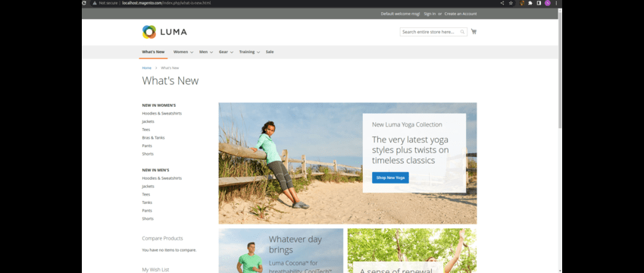Toggle the browser side panel icon

539,3
